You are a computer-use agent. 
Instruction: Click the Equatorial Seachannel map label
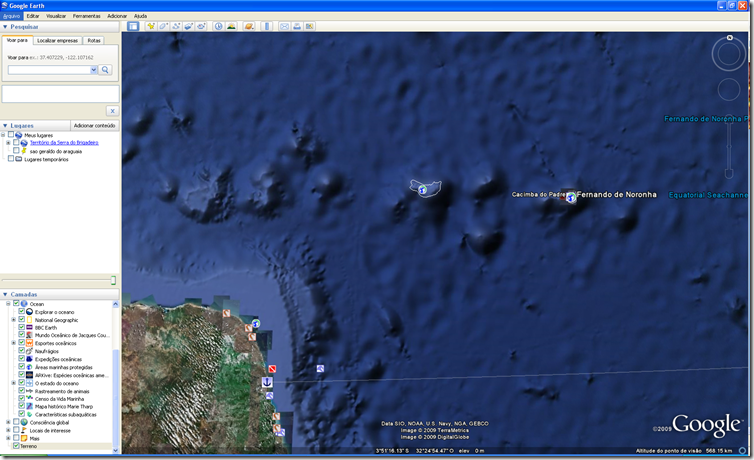pyautogui.click(x=708, y=195)
